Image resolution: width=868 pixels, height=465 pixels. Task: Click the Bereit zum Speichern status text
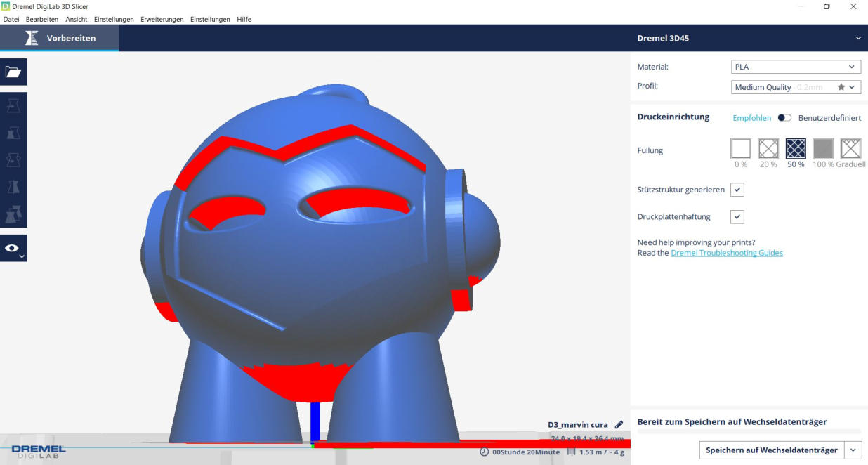click(x=732, y=422)
